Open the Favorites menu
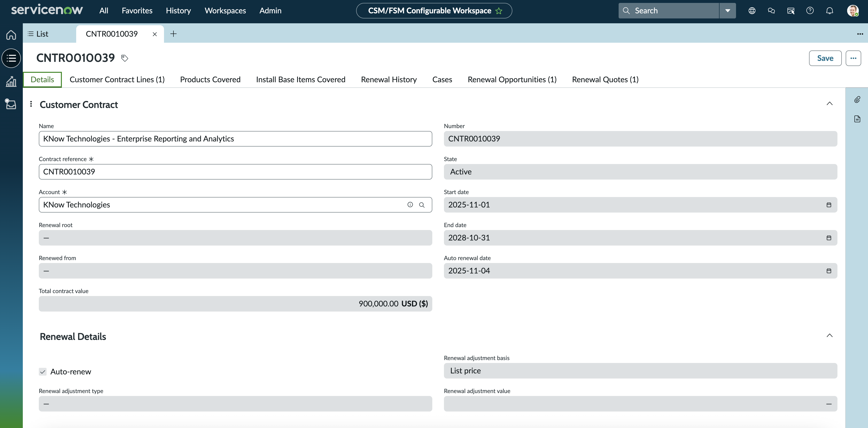Screen dimensions: 868x428 [137, 11]
